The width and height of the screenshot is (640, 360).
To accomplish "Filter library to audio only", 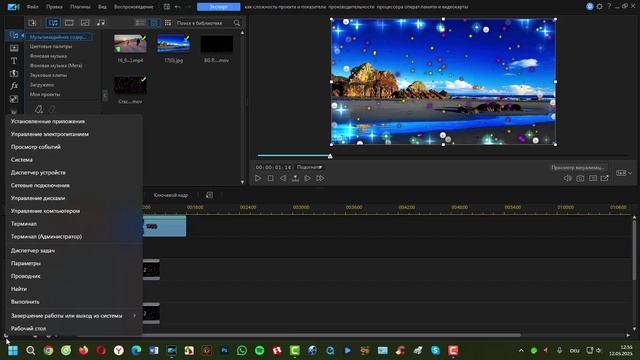I will coord(100,23).
